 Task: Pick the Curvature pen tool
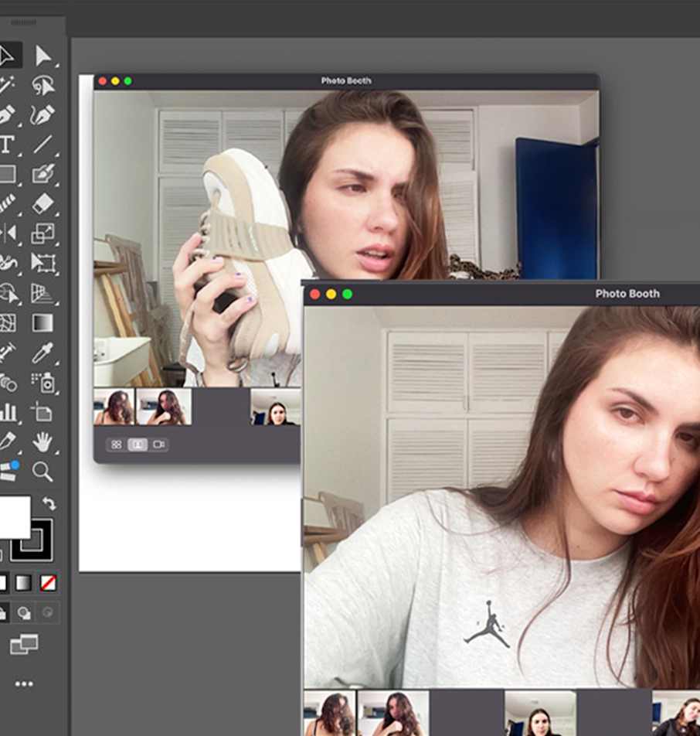[x=43, y=115]
